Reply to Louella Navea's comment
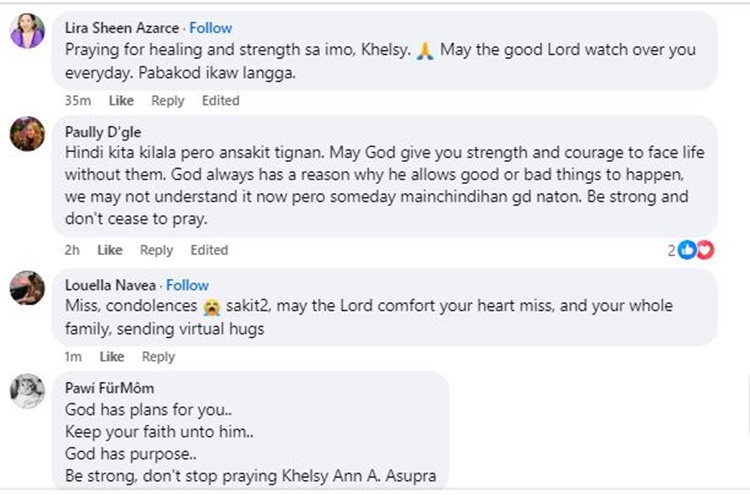Image resolution: width=750 pixels, height=495 pixels. [158, 357]
